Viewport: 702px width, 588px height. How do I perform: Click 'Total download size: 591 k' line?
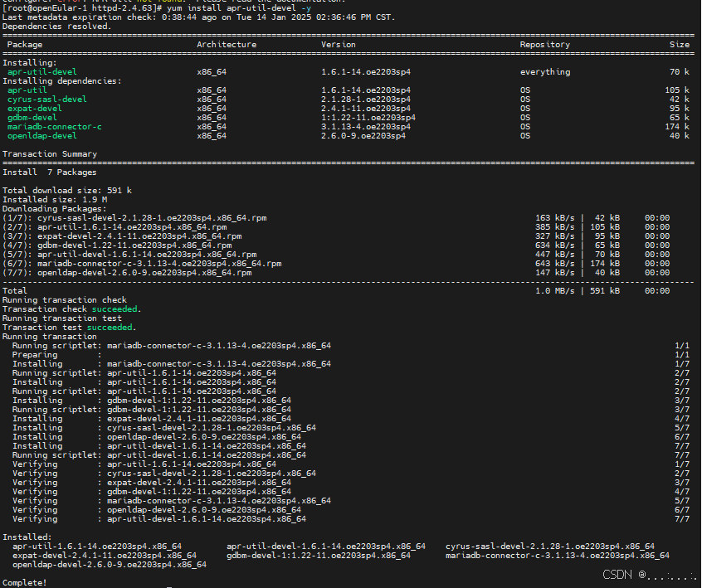point(67,191)
